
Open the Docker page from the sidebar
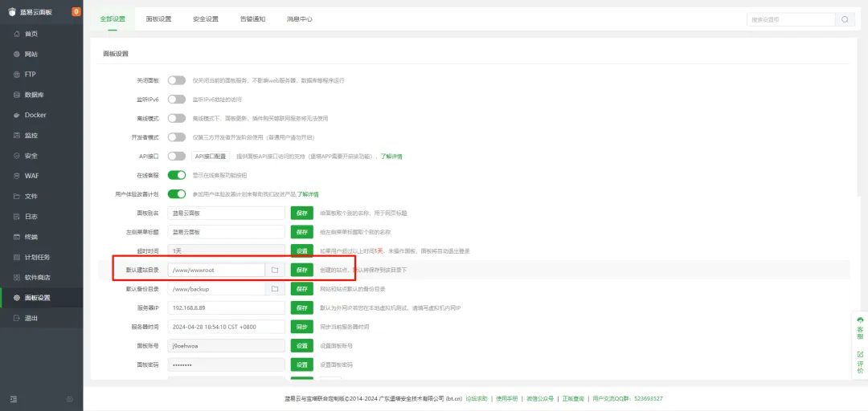coord(35,115)
